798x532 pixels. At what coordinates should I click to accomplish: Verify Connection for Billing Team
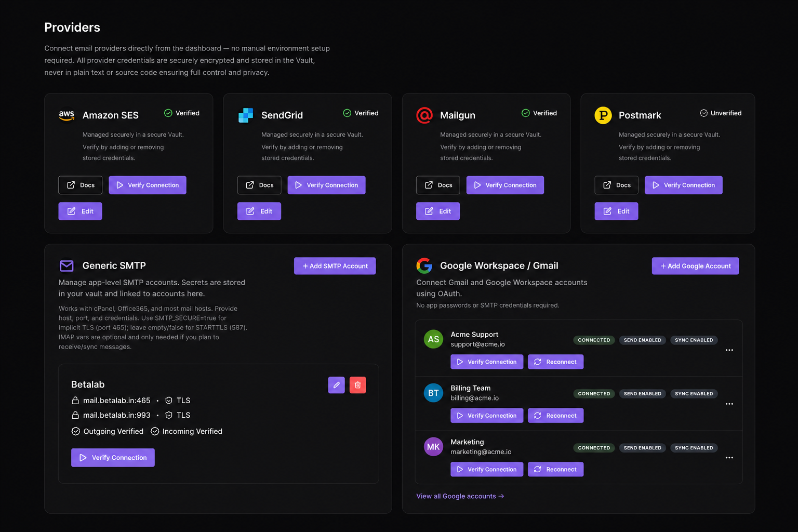(487, 416)
